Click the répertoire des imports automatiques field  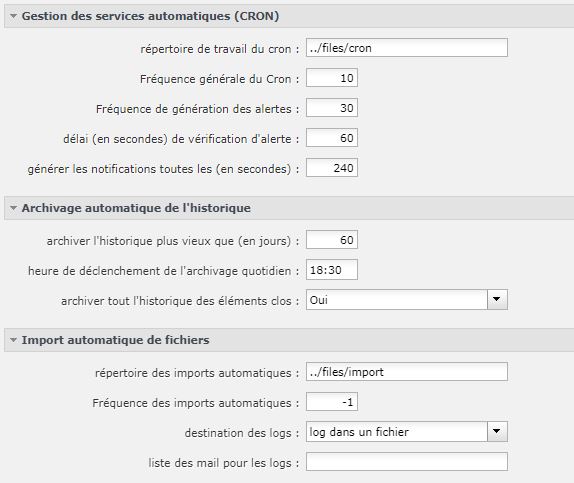click(407, 372)
